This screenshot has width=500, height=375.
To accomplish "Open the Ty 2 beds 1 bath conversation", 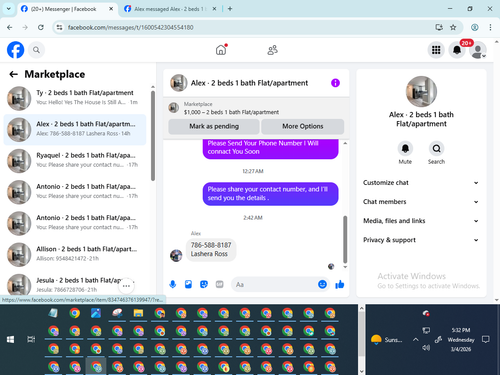I will [75, 98].
